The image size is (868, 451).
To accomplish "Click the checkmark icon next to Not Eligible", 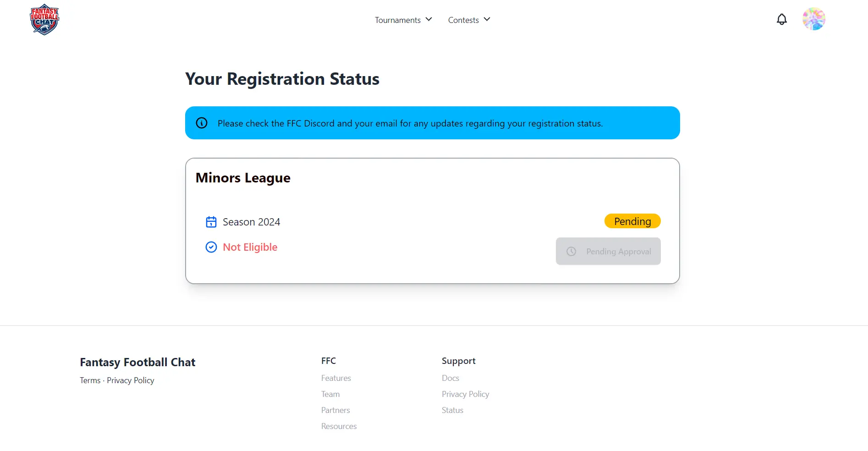I will pos(211,247).
